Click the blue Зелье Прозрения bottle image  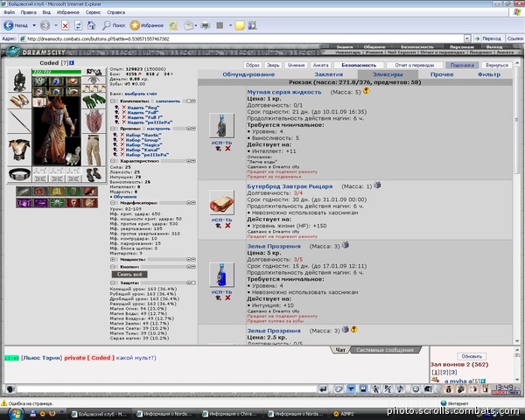221,275
